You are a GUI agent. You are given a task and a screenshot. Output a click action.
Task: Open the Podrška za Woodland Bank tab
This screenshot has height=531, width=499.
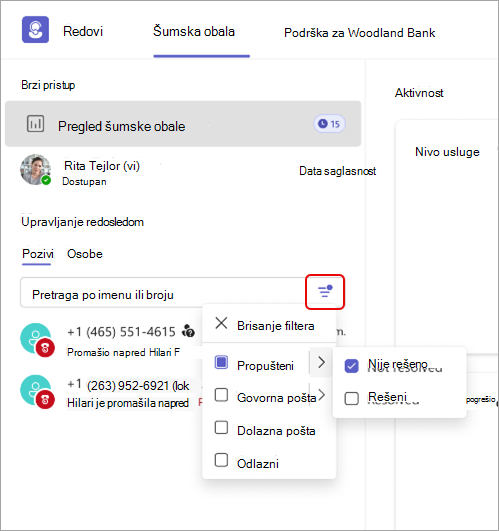[360, 33]
